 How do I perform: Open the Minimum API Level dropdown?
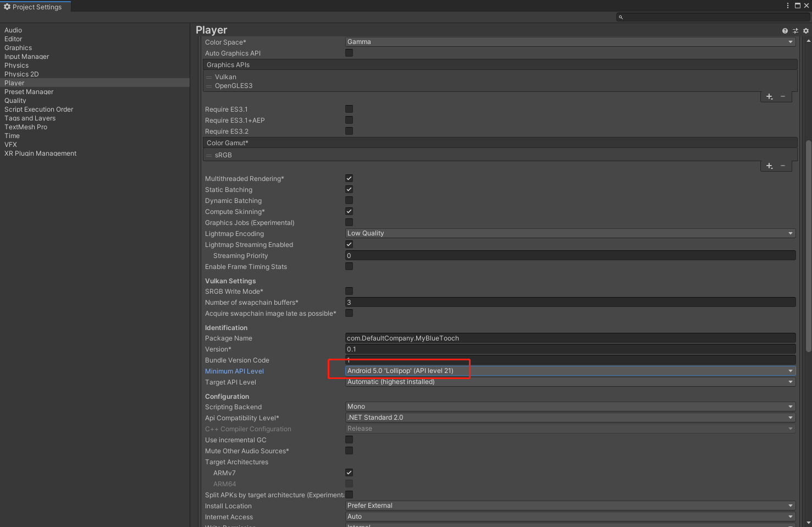(569, 370)
